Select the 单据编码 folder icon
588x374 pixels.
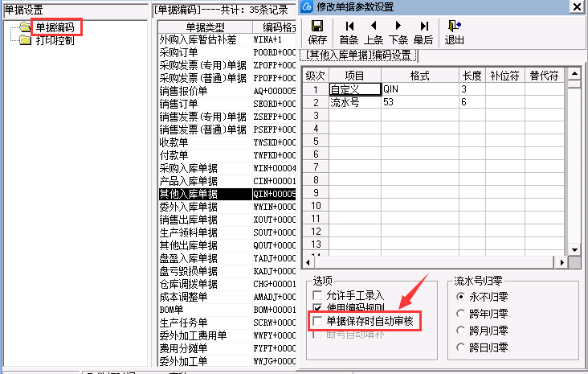25,27
